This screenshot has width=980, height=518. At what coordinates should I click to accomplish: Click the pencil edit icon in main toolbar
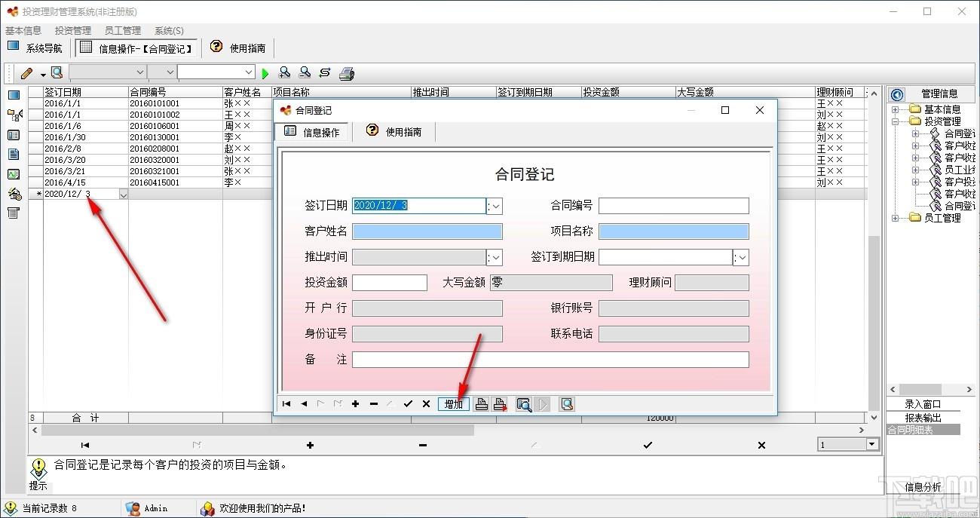(27, 73)
